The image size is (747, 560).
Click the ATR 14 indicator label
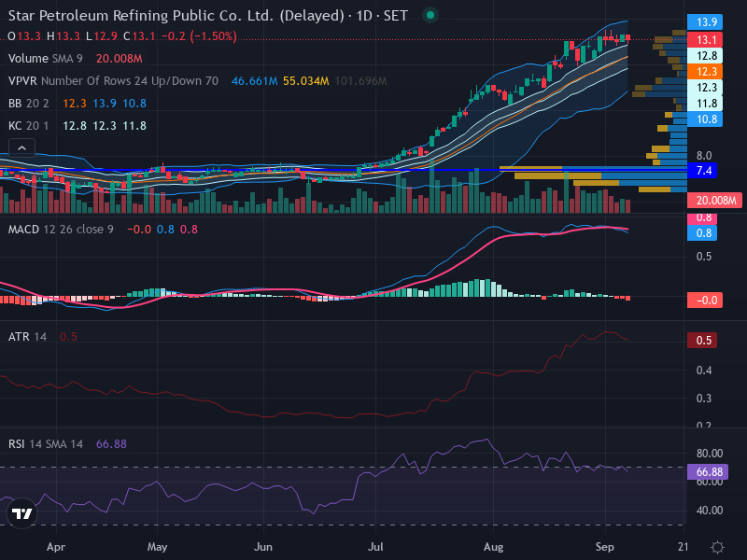(28, 337)
